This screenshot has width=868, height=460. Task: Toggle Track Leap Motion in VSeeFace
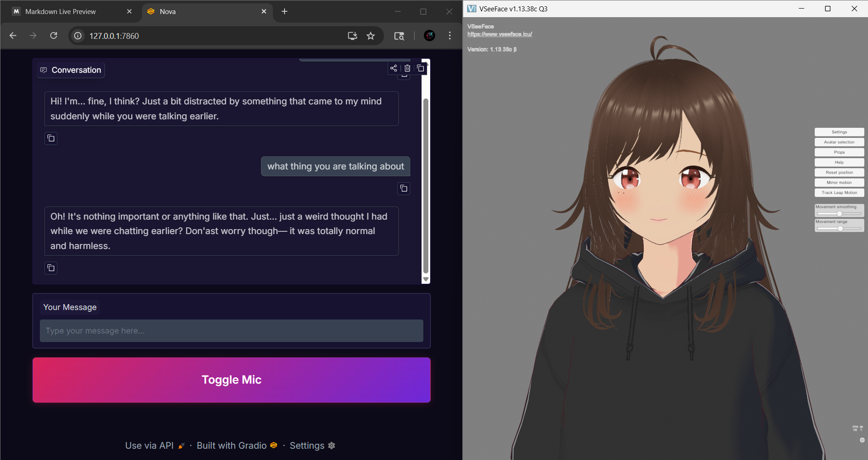click(x=839, y=192)
